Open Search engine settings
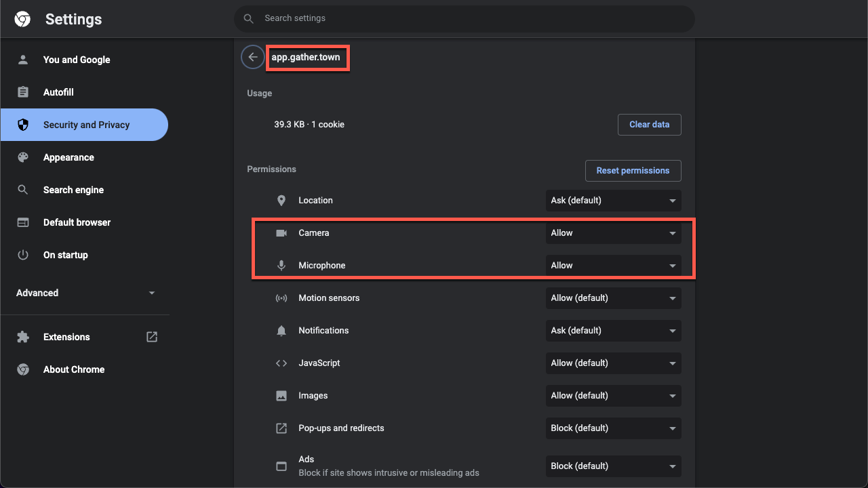Viewport: 868px width, 488px height. click(x=84, y=190)
